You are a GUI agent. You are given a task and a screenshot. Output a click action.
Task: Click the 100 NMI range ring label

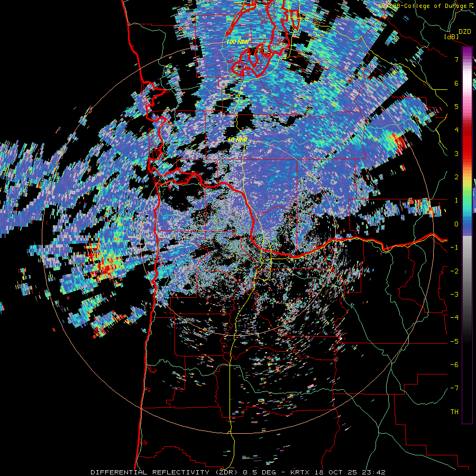coord(237,42)
